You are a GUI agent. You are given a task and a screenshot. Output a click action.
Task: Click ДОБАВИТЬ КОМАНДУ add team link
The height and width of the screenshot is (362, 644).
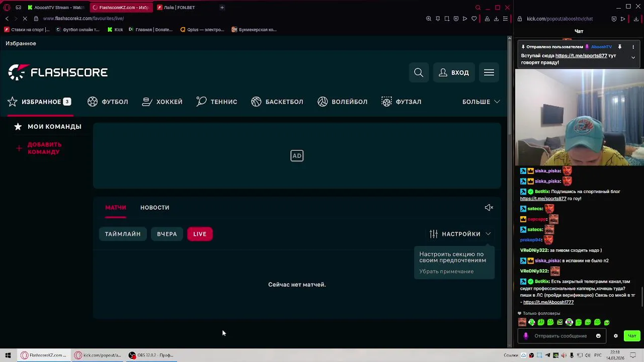[44, 148]
